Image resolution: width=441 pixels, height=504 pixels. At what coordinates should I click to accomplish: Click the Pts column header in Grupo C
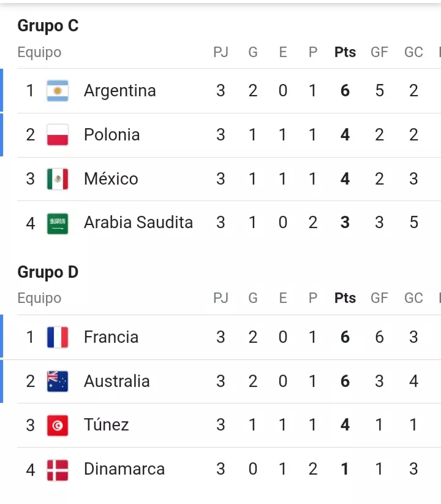pos(345,52)
